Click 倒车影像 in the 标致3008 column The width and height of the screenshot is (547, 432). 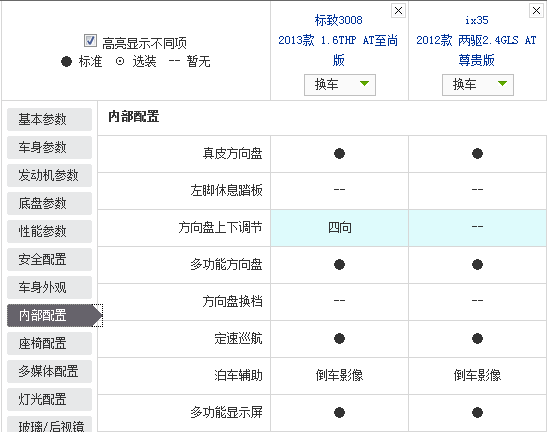click(339, 375)
